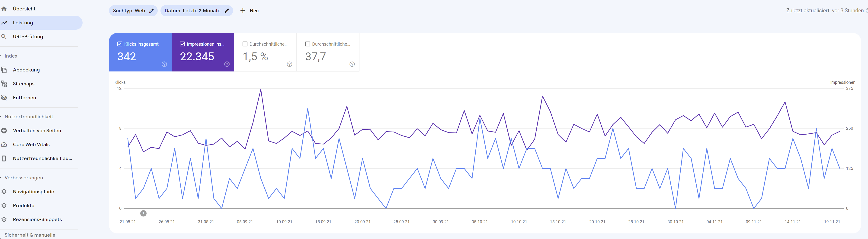Click the Entfernen removals icon
The height and width of the screenshot is (239, 868).
coord(4,97)
